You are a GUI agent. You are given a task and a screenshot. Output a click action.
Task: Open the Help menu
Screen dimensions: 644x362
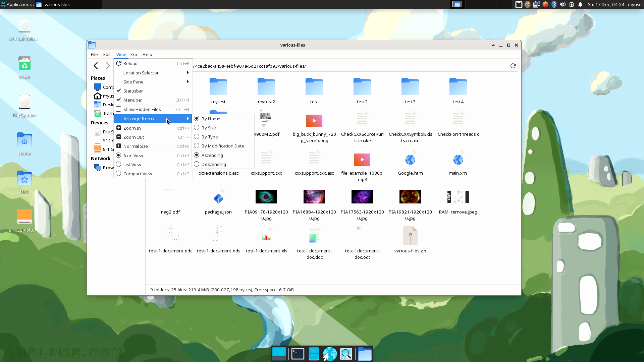click(x=147, y=54)
